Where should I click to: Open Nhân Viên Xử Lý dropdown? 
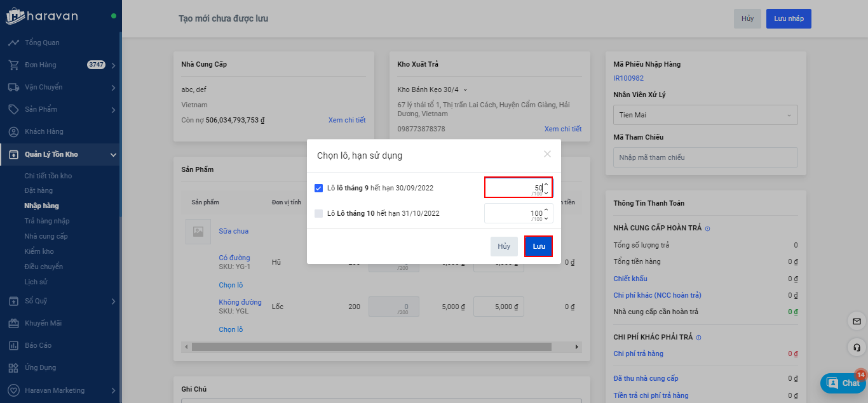[x=705, y=115]
